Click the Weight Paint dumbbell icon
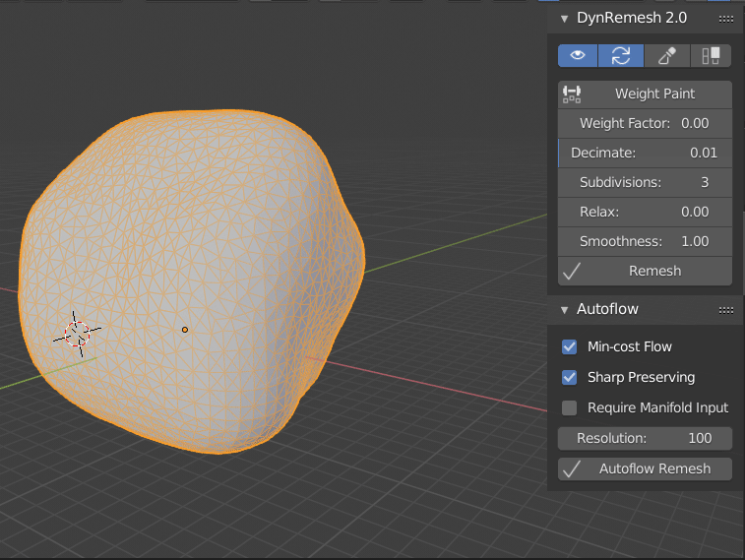 (572, 94)
